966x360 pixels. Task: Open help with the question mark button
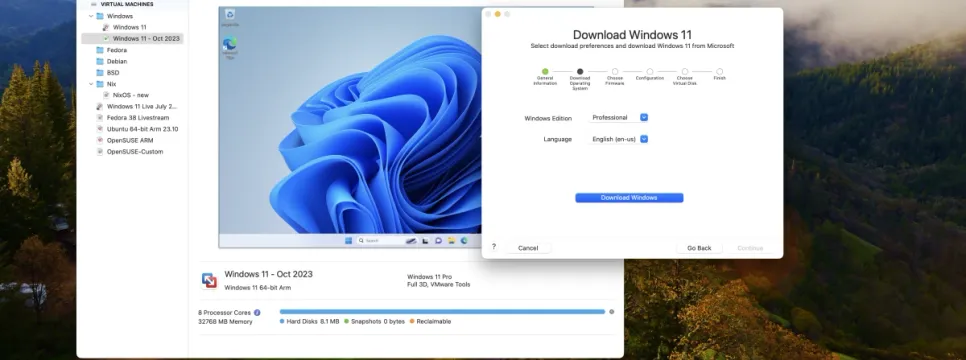[493, 247]
